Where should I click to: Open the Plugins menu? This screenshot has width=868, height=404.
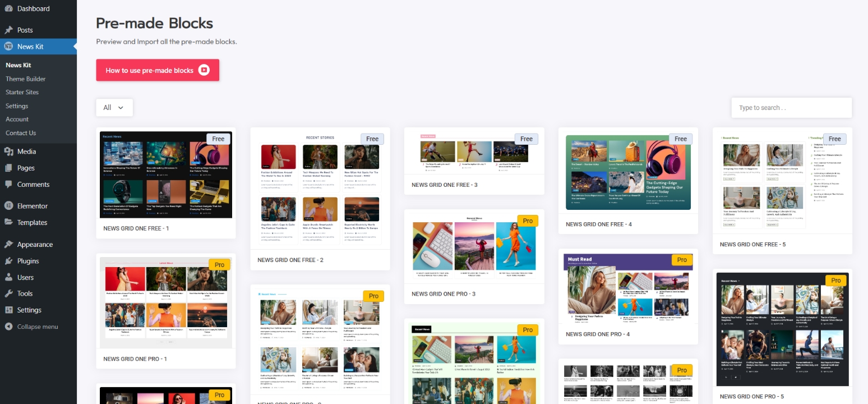coord(38,261)
